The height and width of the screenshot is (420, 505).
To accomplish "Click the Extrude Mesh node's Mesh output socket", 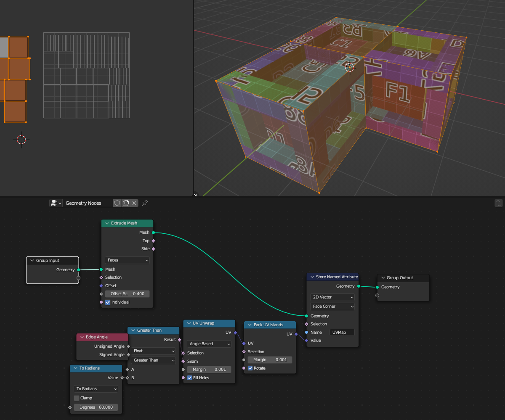I will [x=153, y=232].
